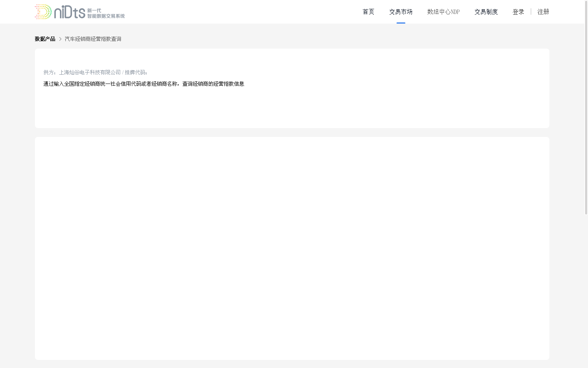
Task: Click supplier line 上海灿谷电子科技有限公司
Action: [90, 72]
